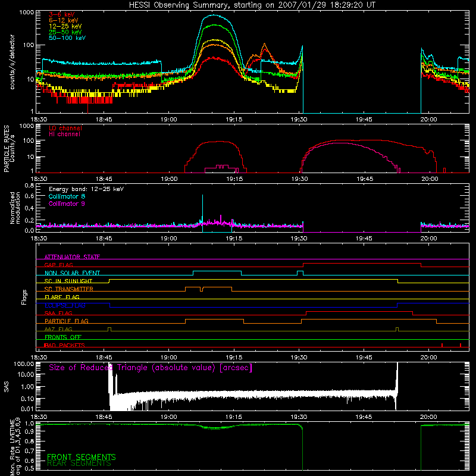Select the Collimator 8 legend entry

tap(67, 196)
